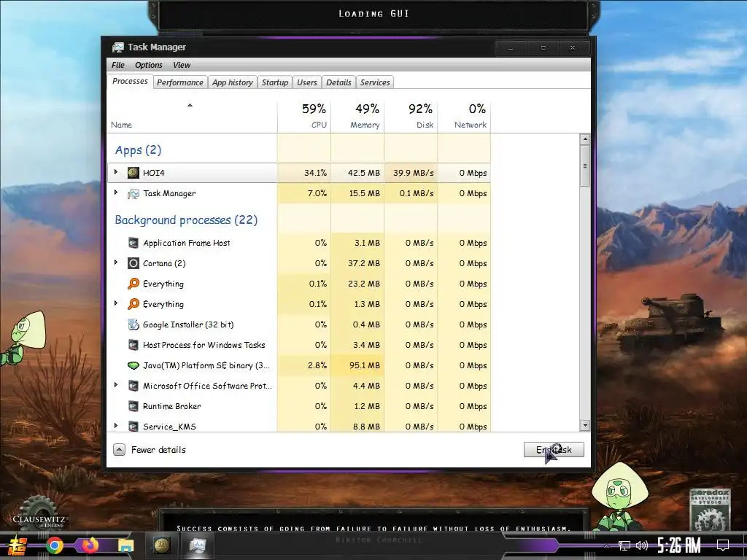747x560 pixels.
Task: Click the Task Manager process row icon
Action: click(x=133, y=193)
